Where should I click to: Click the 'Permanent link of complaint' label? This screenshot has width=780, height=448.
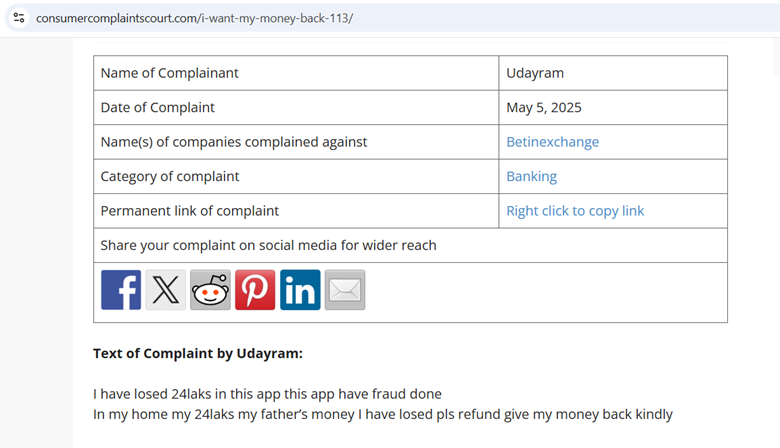click(189, 211)
